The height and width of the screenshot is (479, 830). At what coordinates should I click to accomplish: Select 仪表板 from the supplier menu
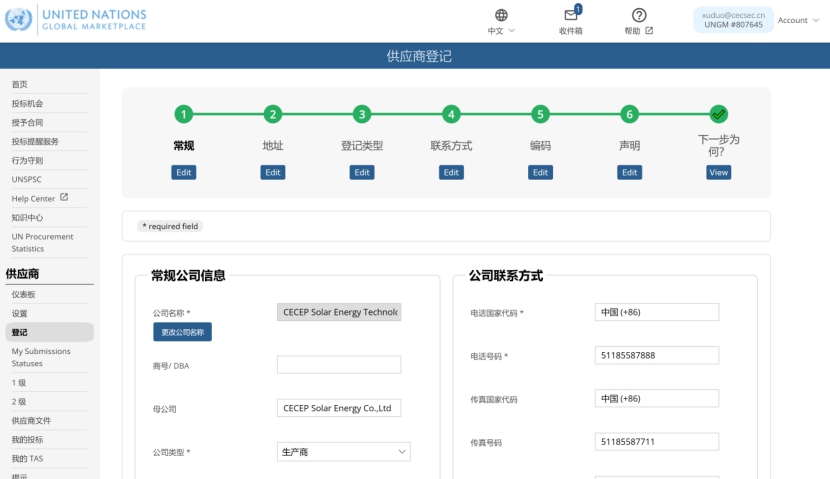(x=24, y=295)
